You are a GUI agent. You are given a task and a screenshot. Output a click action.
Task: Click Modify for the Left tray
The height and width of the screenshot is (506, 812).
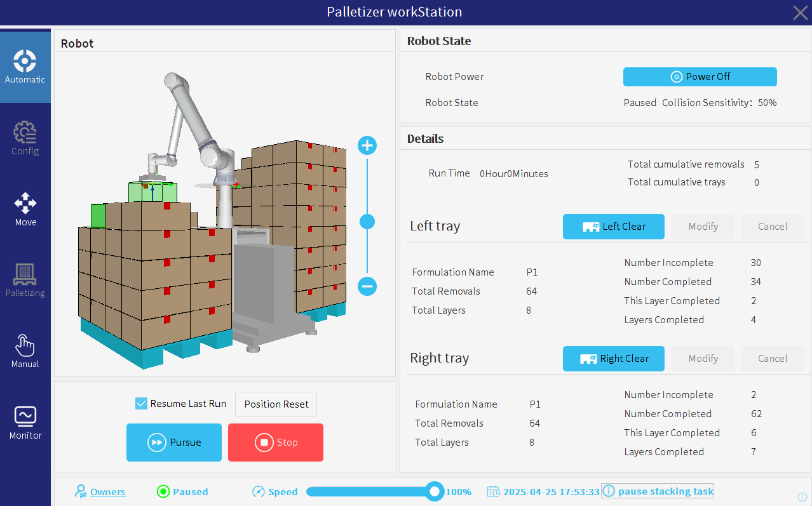tap(703, 227)
